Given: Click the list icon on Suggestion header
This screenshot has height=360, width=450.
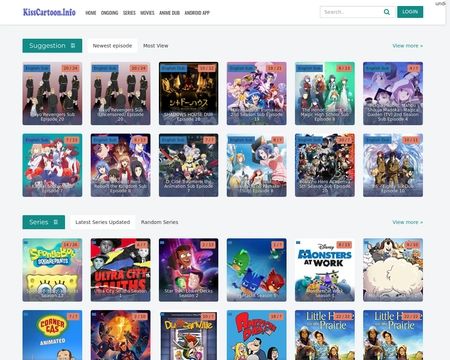Looking at the screenshot, I should (73, 46).
